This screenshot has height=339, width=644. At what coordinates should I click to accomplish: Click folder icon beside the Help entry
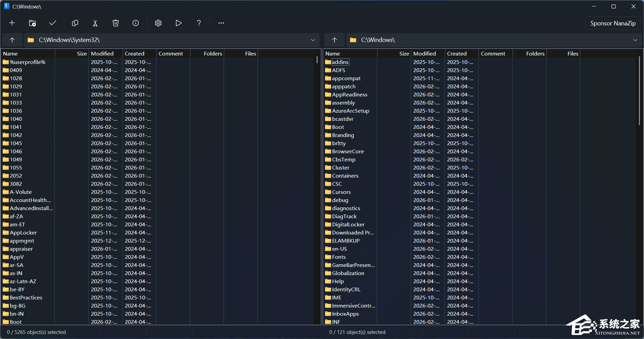coord(328,281)
